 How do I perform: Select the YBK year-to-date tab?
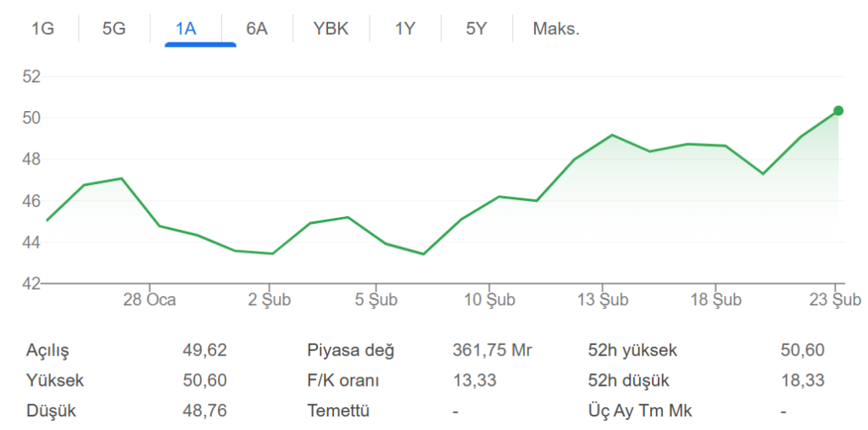[x=331, y=28]
